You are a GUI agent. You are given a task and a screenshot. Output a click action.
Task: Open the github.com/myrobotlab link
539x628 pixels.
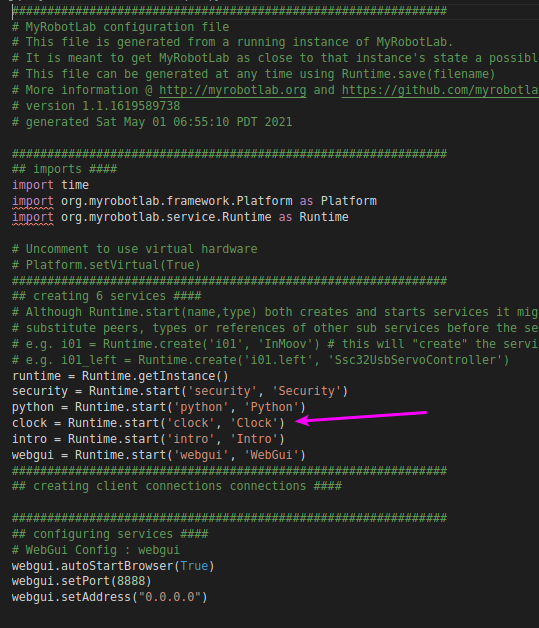[440, 90]
